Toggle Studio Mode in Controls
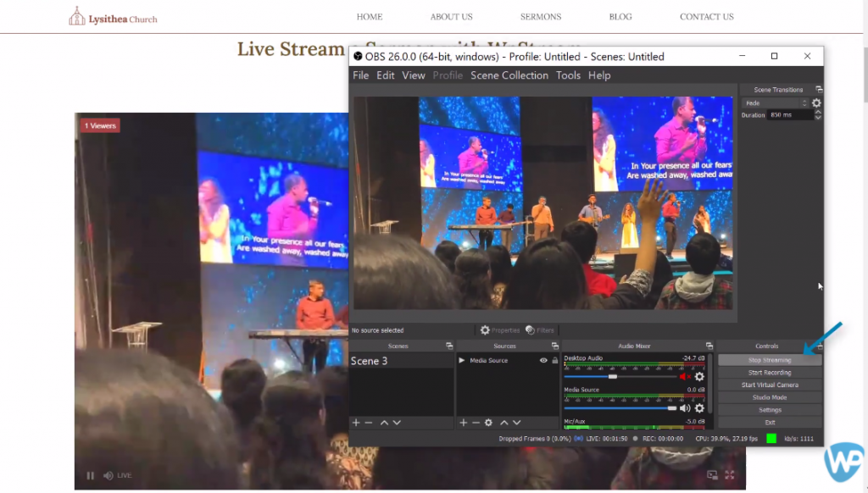Viewport: 868px width, 493px height. tap(770, 397)
